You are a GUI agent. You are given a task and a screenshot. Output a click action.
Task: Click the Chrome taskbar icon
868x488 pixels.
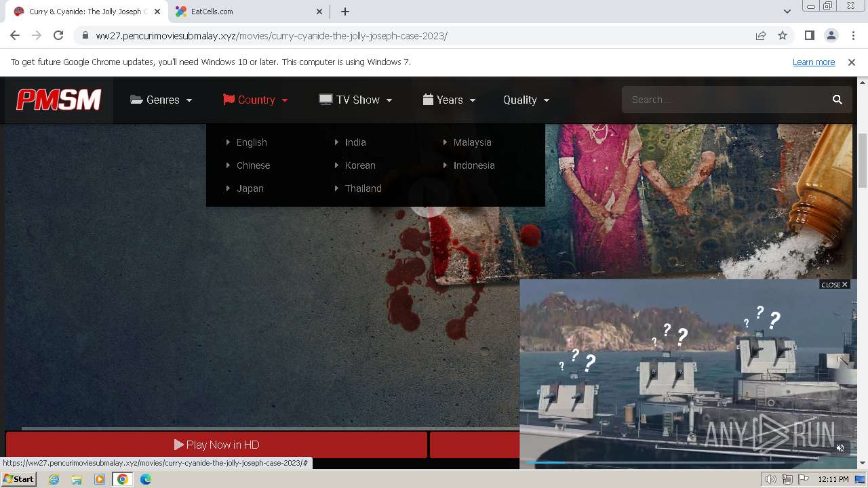[122, 479]
